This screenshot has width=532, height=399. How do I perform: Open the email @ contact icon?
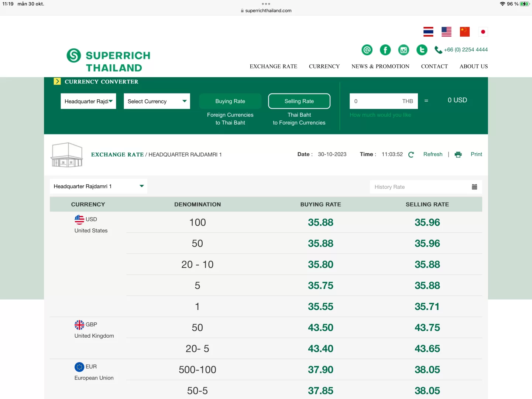tap(367, 50)
